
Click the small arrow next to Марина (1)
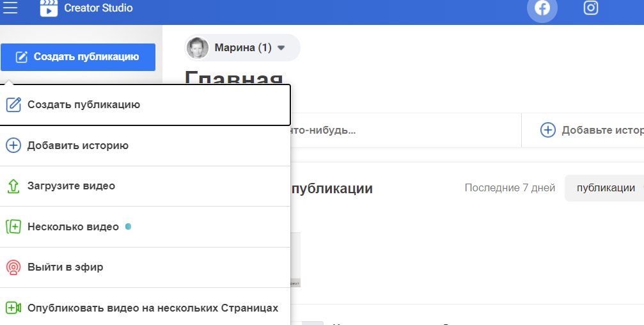pos(281,47)
